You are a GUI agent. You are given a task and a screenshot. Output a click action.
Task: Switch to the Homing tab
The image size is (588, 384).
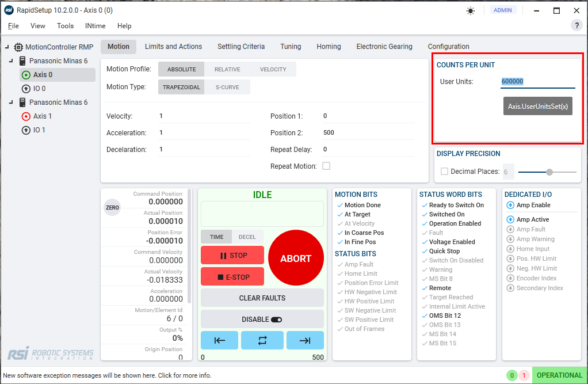click(x=329, y=47)
